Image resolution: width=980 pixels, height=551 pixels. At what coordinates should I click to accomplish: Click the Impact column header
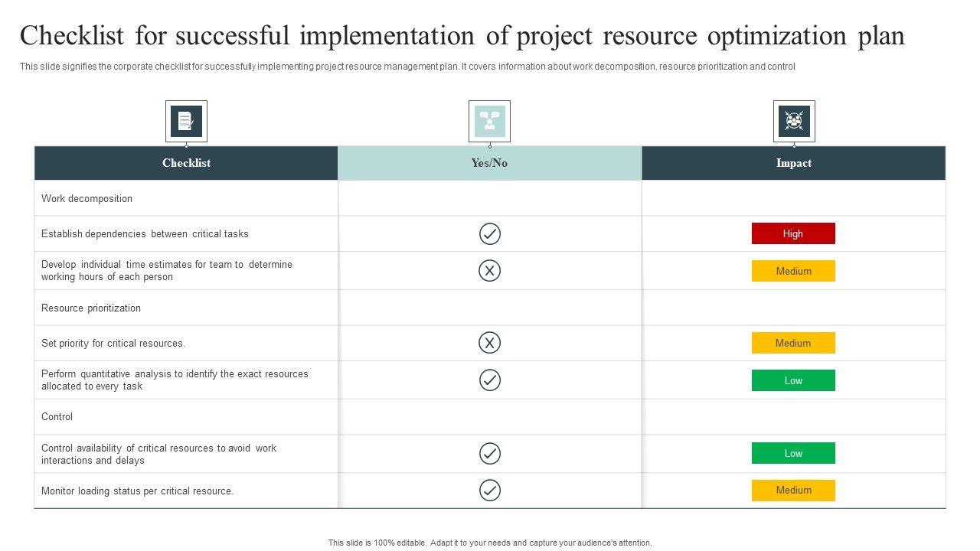click(x=793, y=163)
